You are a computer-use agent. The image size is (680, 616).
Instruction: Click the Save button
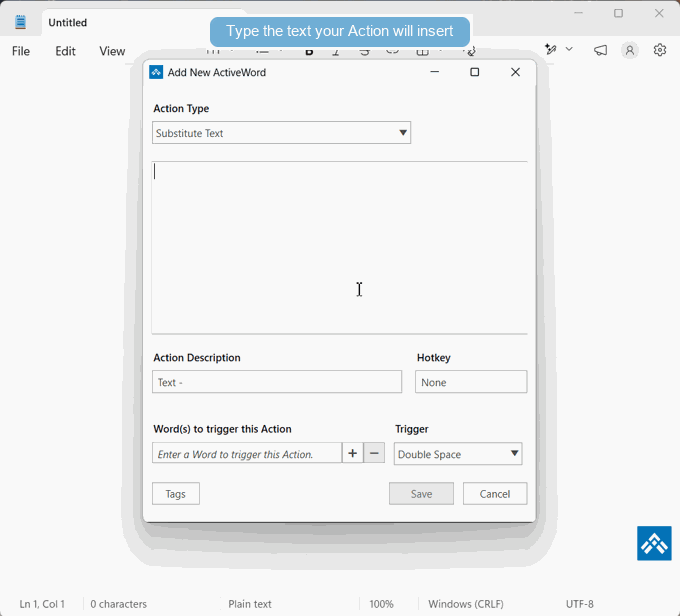[421, 494]
